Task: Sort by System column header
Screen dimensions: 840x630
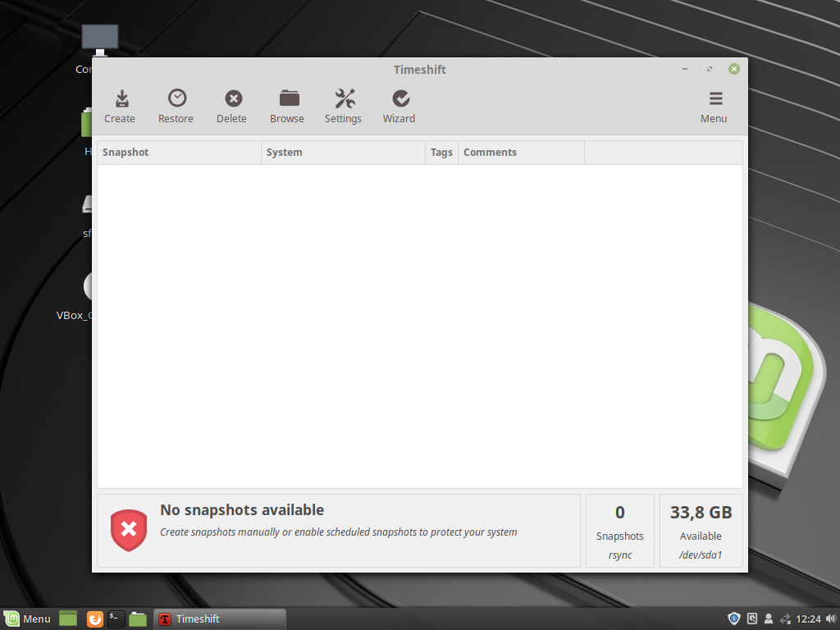Action: [343, 152]
